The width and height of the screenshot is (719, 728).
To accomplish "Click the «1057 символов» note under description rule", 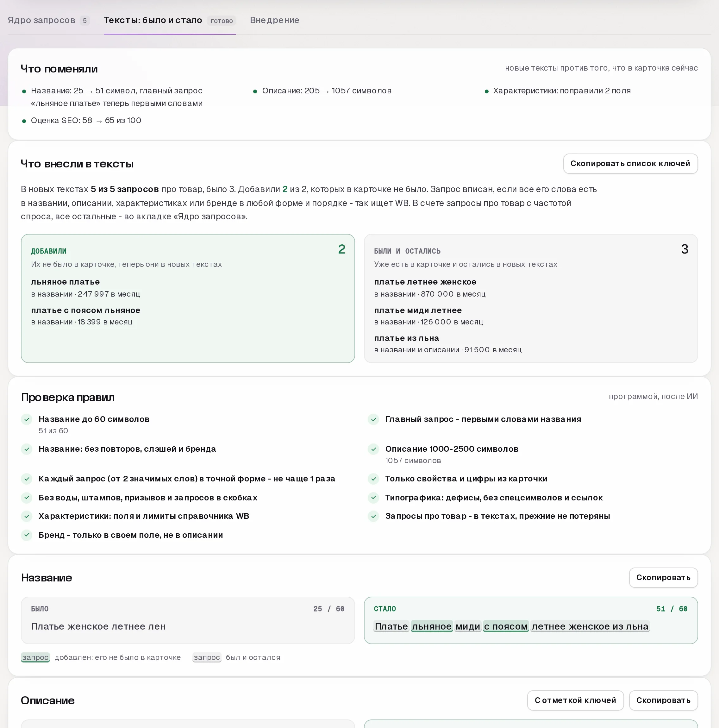I will [x=413, y=461].
